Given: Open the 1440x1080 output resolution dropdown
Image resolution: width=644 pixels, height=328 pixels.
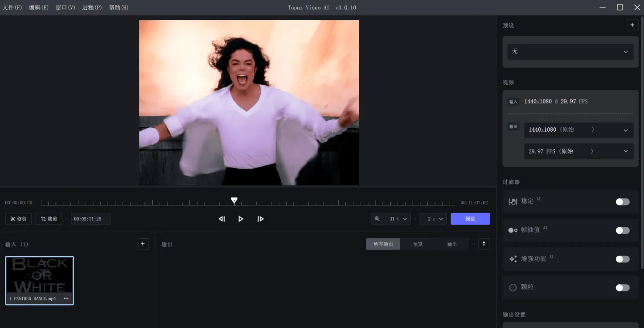Looking at the screenshot, I should tap(579, 130).
